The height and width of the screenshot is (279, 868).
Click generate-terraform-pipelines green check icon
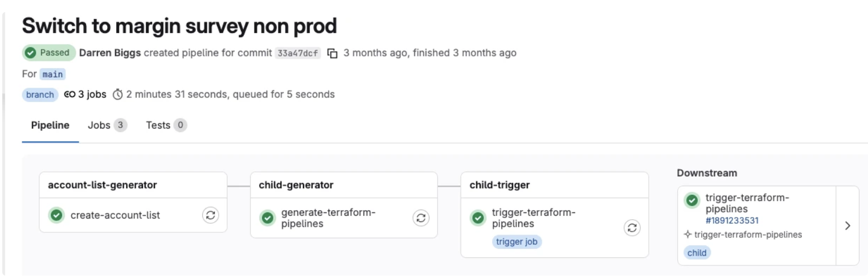[x=267, y=218]
